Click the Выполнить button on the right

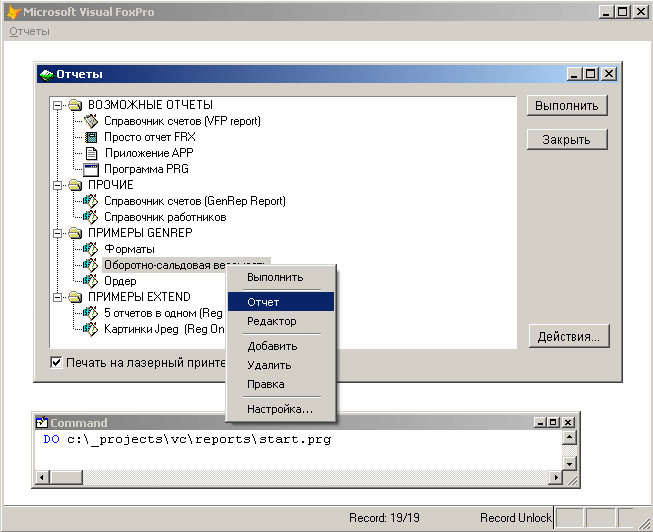click(567, 106)
